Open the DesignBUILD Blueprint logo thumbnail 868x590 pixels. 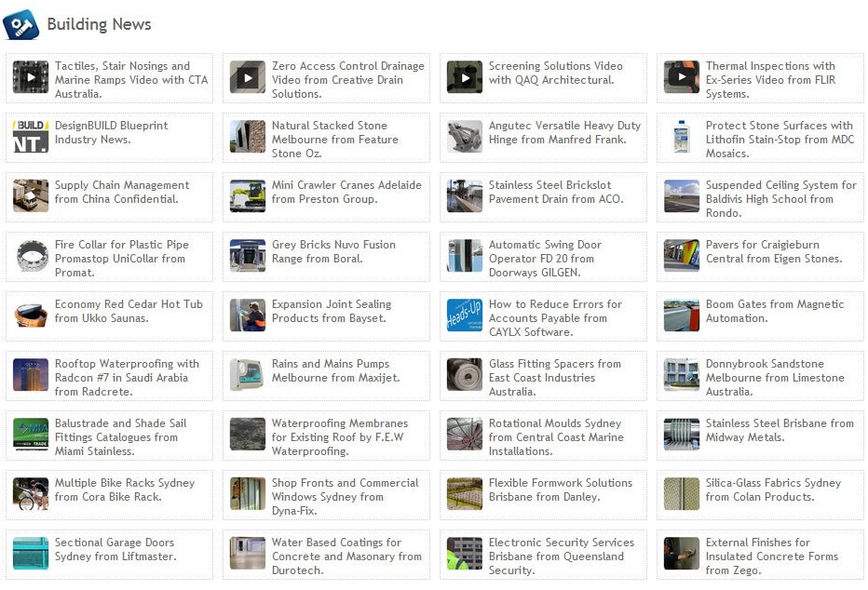coord(31,137)
